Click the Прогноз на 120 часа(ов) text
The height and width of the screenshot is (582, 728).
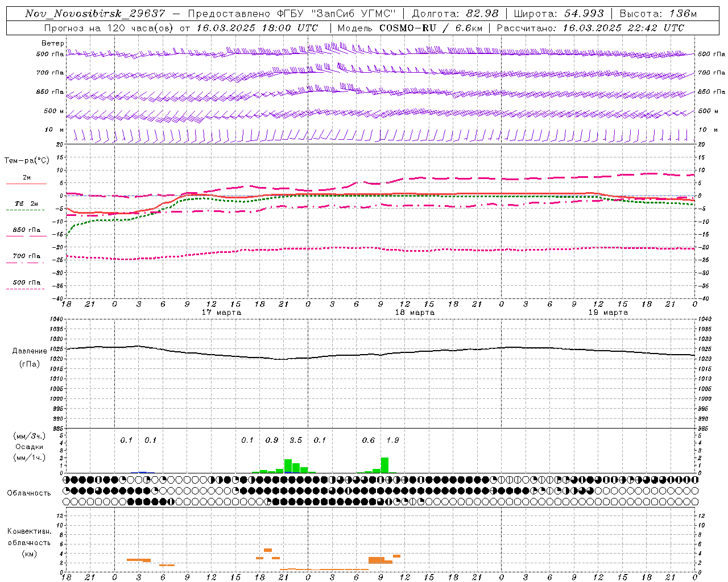click(x=109, y=28)
